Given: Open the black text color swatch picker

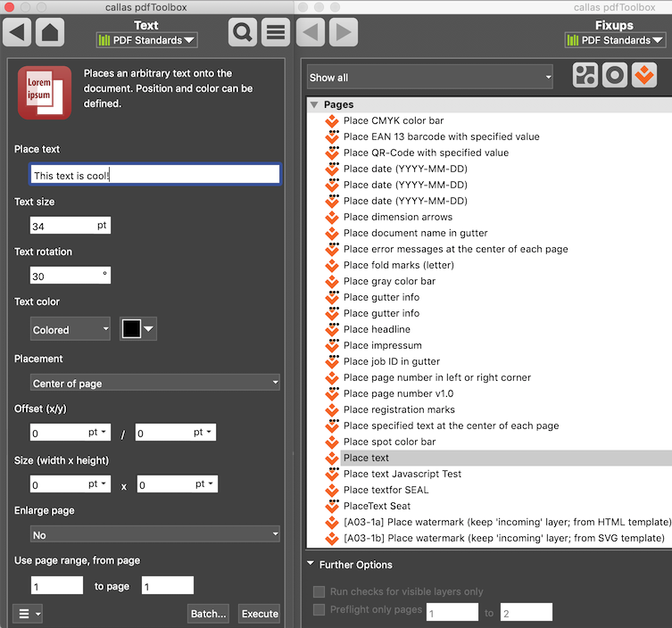Looking at the screenshot, I should [x=138, y=329].
